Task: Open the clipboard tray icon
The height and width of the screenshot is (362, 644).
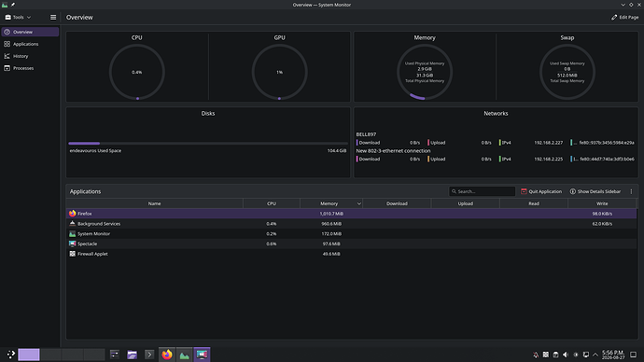Action: pyautogui.click(x=555, y=355)
